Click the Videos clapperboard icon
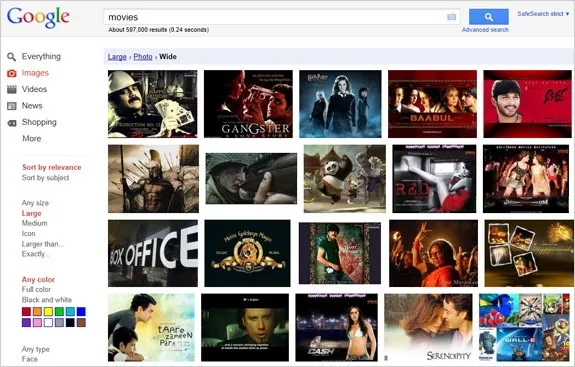The width and height of the screenshot is (575, 367). [x=12, y=89]
